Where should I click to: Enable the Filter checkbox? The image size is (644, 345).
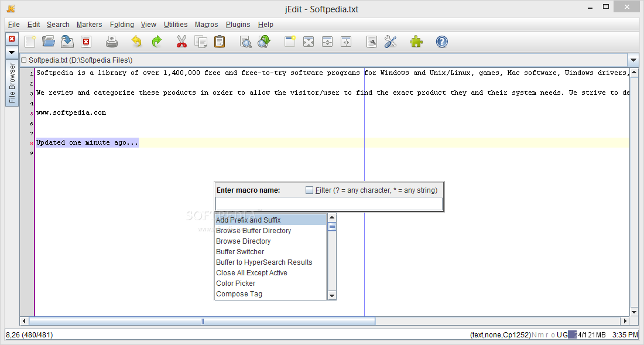309,190
